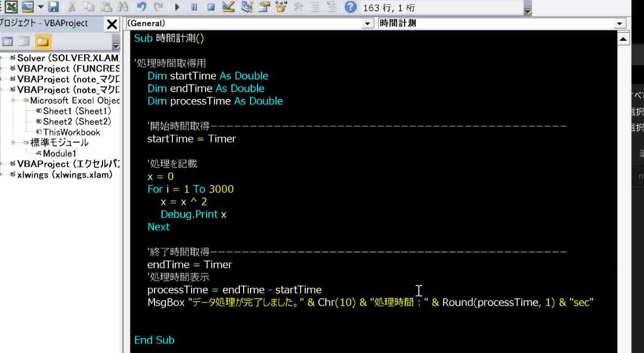Switch to Microsoft Excel view icon
The image size is (644, 353).
(11, 7)
